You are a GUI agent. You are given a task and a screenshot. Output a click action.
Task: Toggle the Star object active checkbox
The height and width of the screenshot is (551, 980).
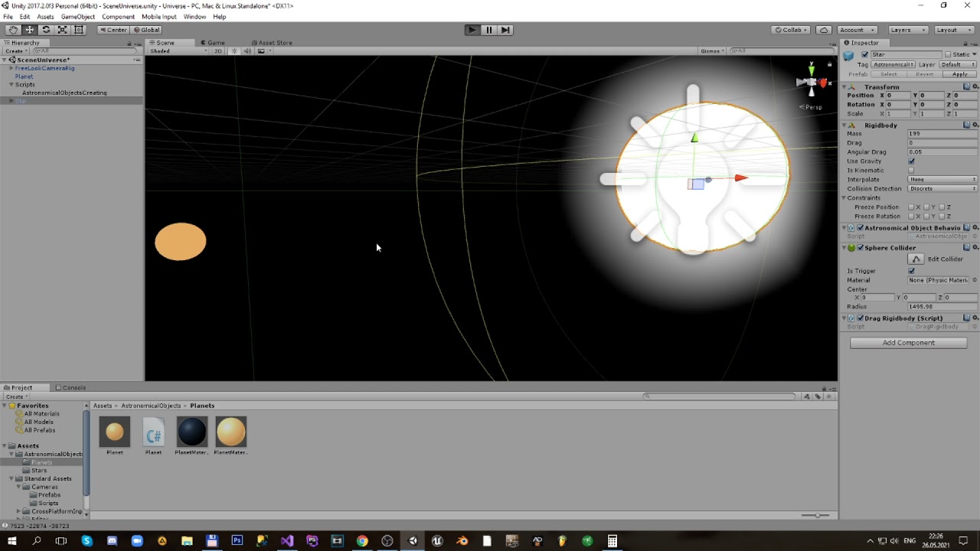(x=865, y=54)
